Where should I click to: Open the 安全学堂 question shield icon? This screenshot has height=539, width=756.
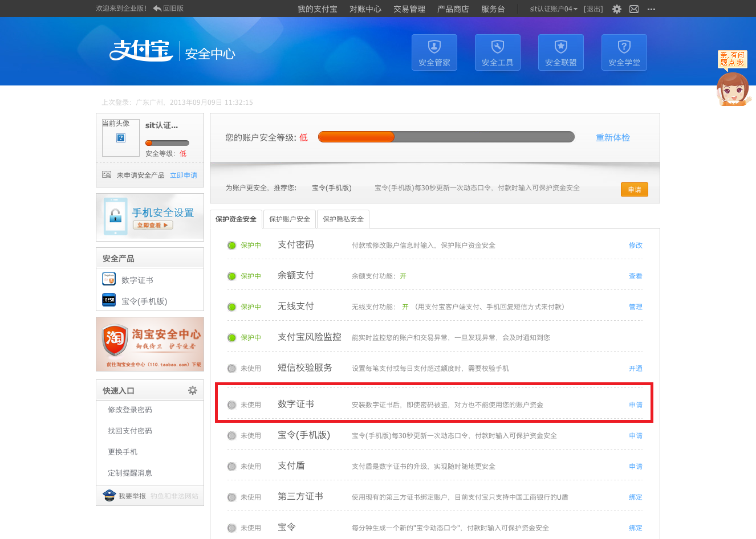click(x=624, y=52)
